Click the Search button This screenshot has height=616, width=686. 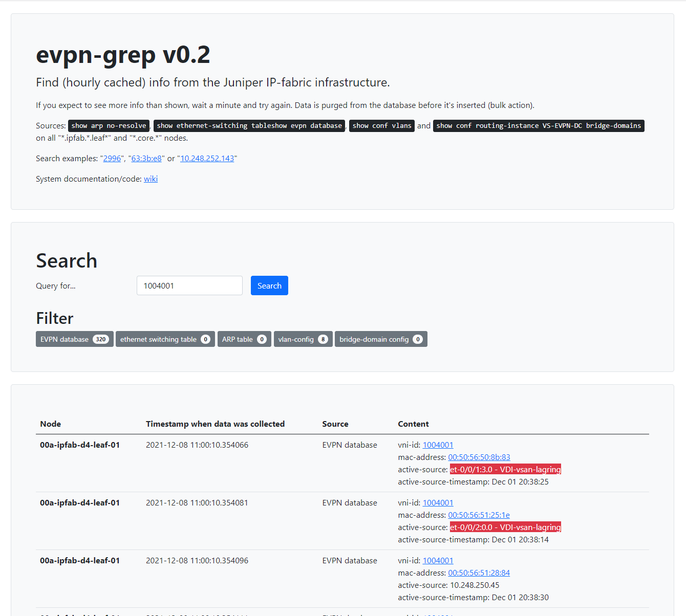coord(269,285)
